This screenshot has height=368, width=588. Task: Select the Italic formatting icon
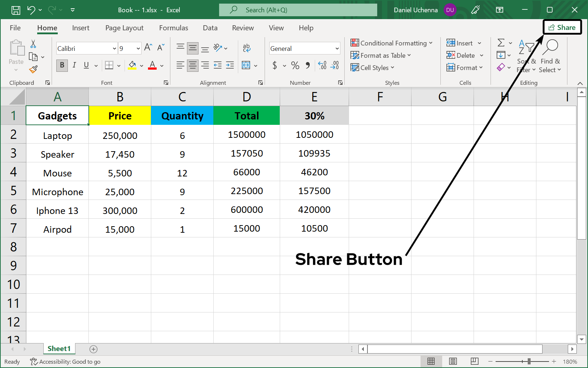tap(74, 65)
